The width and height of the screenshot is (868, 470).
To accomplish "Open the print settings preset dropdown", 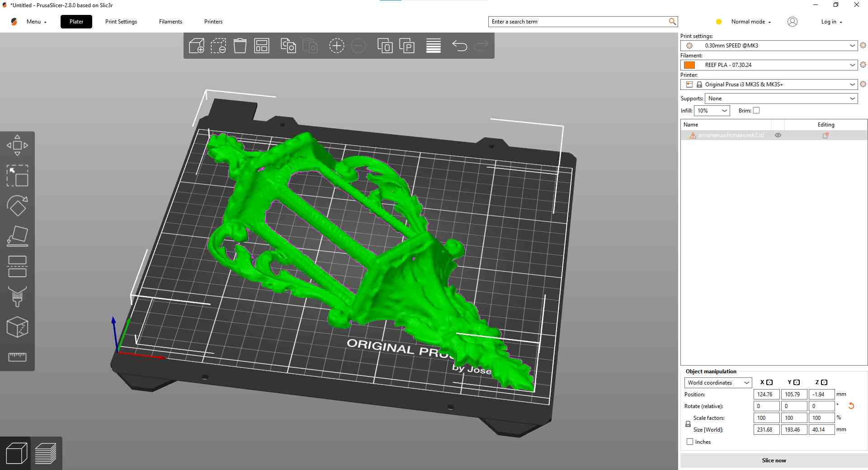I will tap(769, 45).
